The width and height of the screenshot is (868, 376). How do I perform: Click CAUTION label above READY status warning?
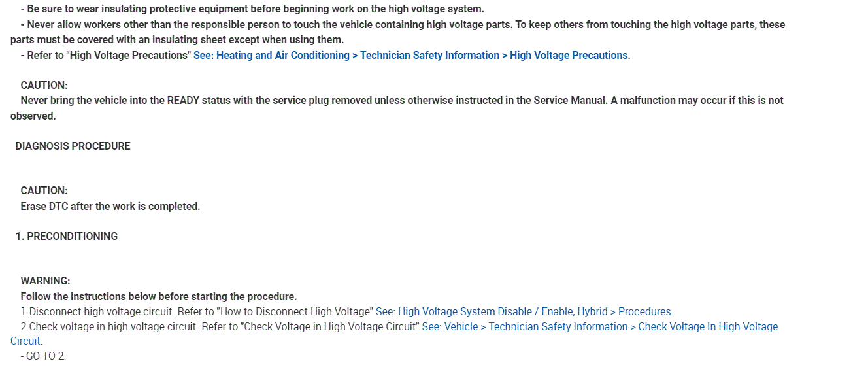(44, 85)
